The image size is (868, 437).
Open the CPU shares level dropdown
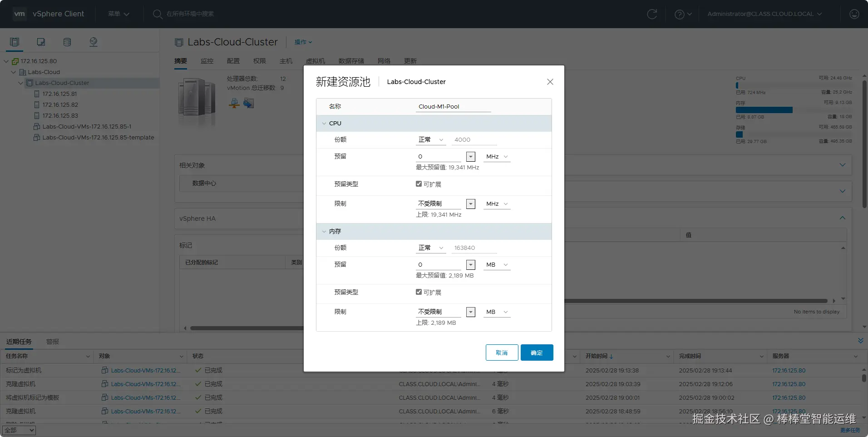pyautogui.click(x=431, y=140)
